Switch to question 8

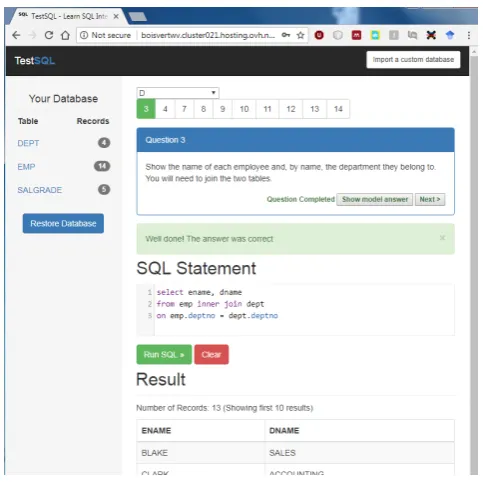pyautogui.click(x=203, y=109)
